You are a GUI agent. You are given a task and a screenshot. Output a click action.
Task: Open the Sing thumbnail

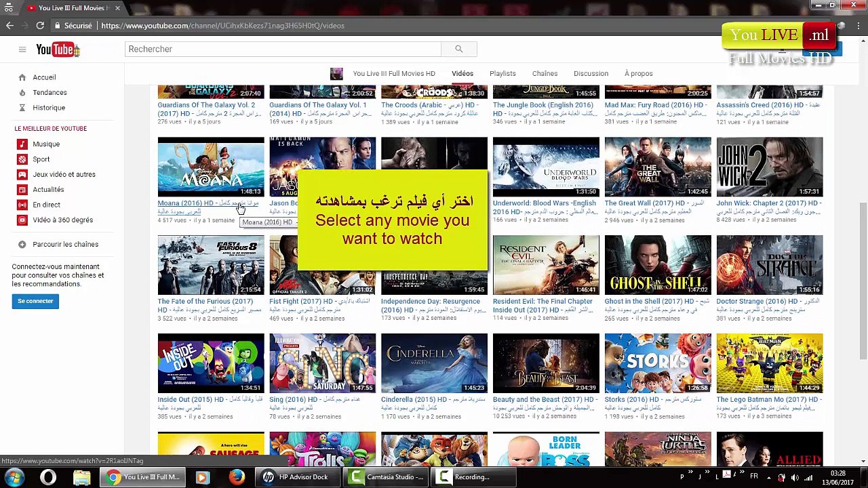pyautogui.click(x=322, y=363)
